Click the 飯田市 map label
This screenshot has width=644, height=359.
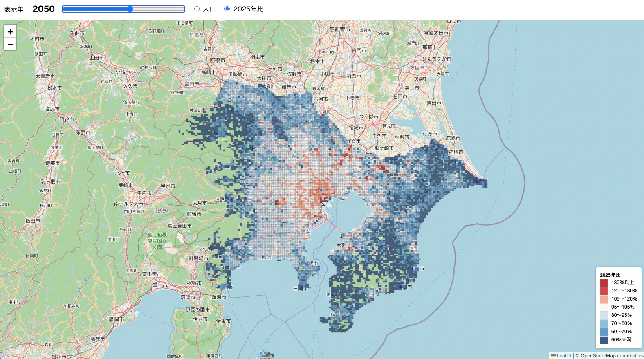pos(33,221)
